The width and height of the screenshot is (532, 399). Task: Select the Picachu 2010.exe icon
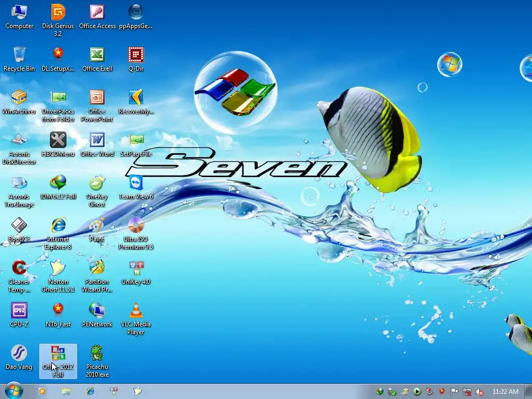point(97,362)
